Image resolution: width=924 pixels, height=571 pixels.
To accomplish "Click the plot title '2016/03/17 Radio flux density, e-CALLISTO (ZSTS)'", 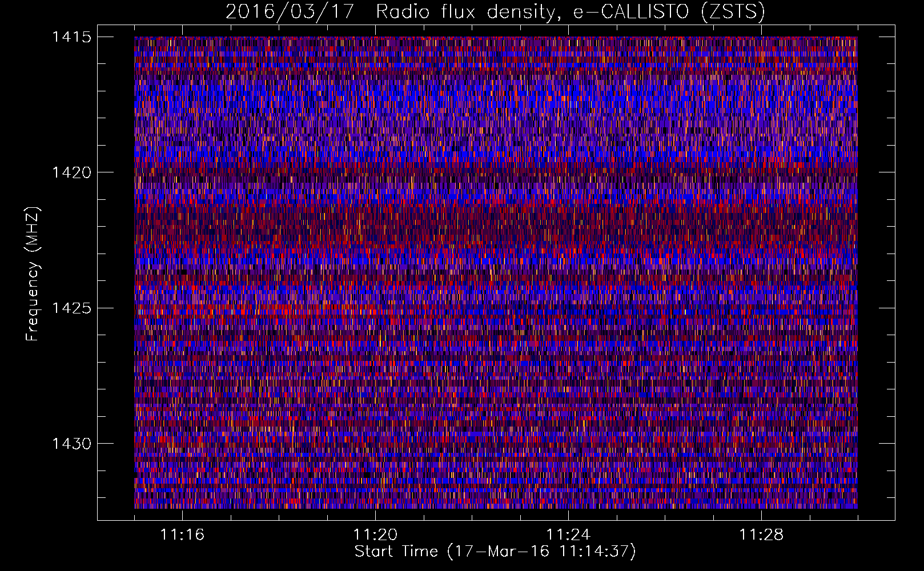I will click(x=495, y=12).
